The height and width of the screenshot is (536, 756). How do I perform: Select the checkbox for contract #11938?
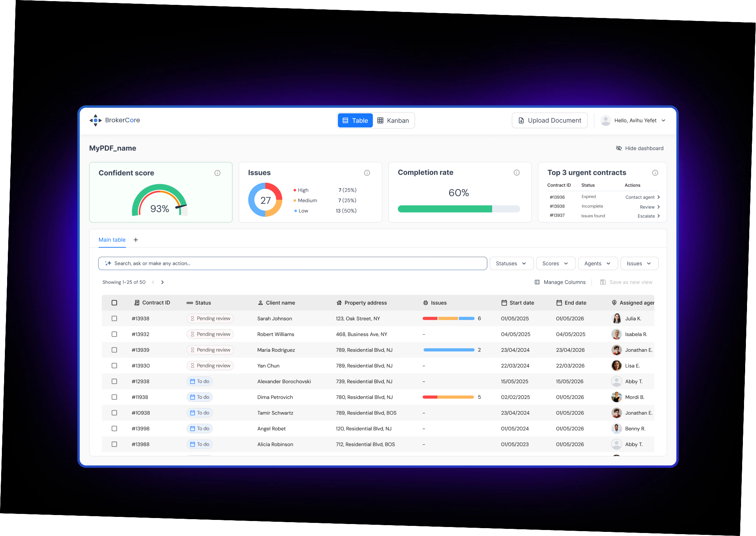coord(115,397)
